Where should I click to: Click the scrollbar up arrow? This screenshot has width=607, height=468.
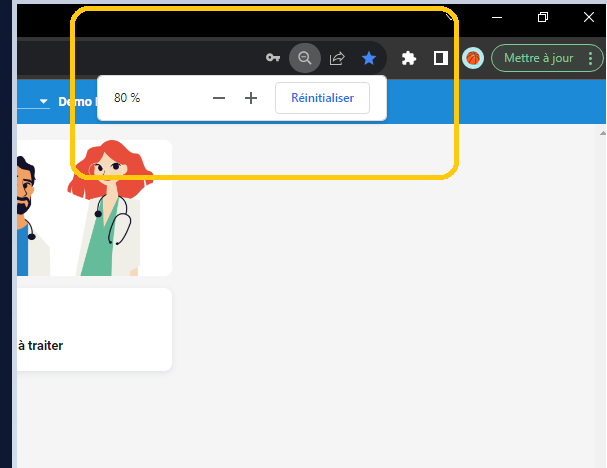(602, 132)
